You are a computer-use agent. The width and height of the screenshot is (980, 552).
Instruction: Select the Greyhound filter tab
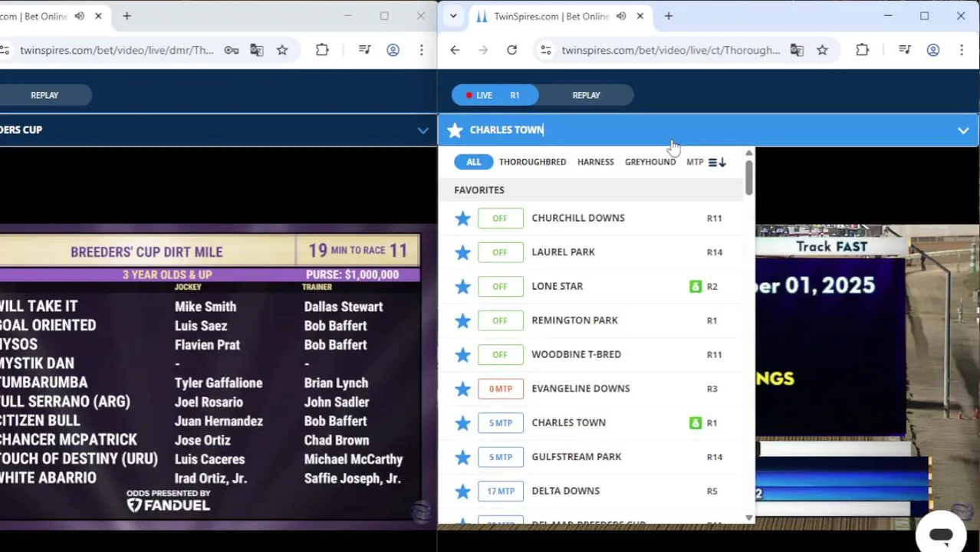point(650,162)
